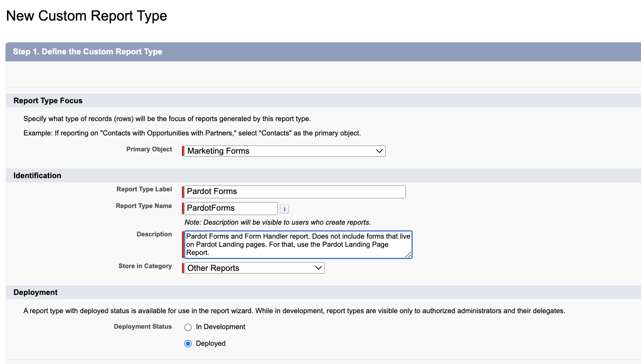Click the Report Type Focus section heading
The image size is (641, 364).
[48, 101]
